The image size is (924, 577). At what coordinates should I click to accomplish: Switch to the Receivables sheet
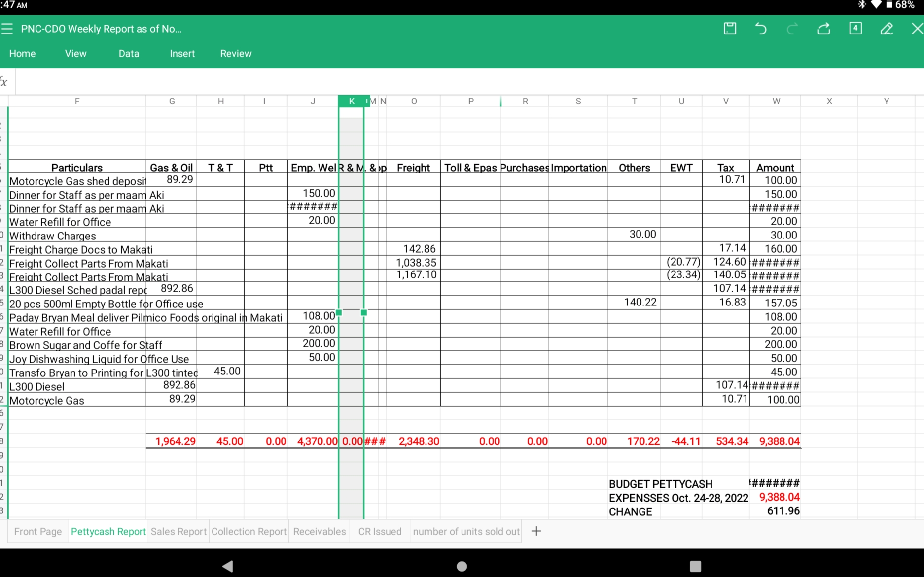pos(320,532)
